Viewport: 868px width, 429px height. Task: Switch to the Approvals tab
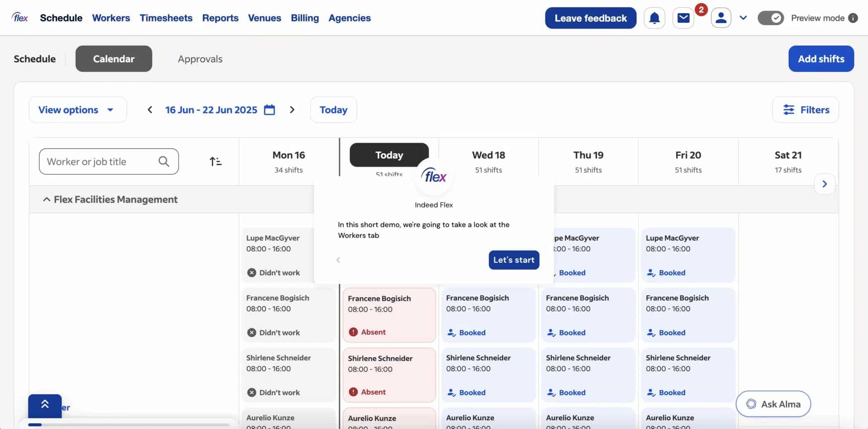(x=200, y=59)
